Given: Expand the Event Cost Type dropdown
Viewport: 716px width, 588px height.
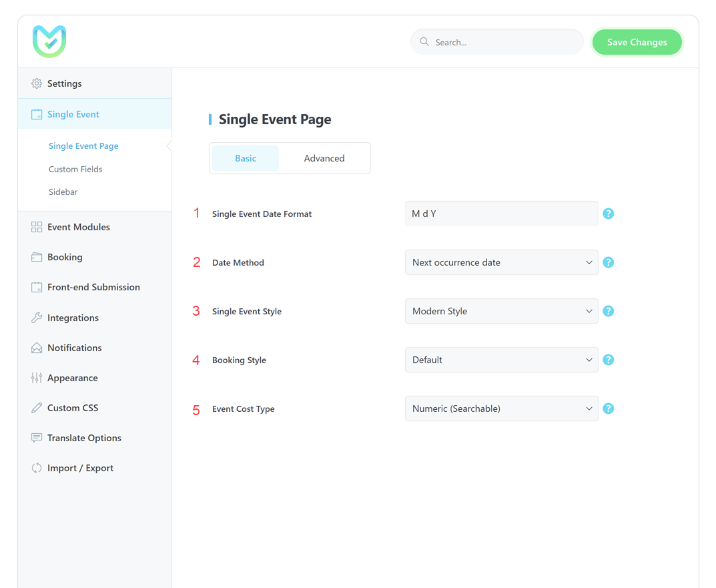Looking at the screenshot, I should 501,408.
